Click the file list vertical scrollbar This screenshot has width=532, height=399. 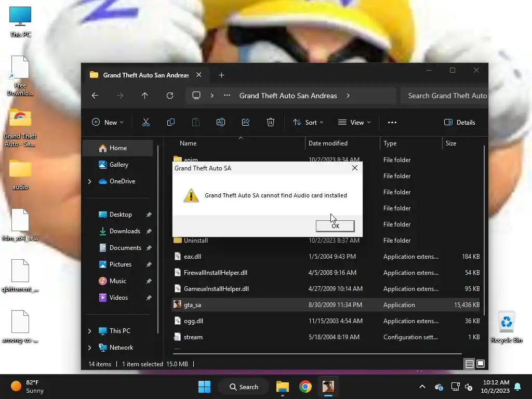(484, 231)
